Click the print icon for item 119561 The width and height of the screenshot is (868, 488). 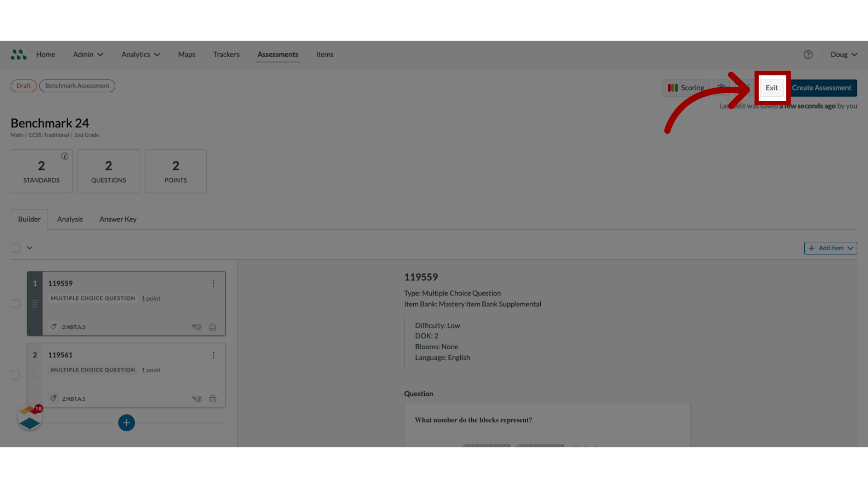[213, 398]
